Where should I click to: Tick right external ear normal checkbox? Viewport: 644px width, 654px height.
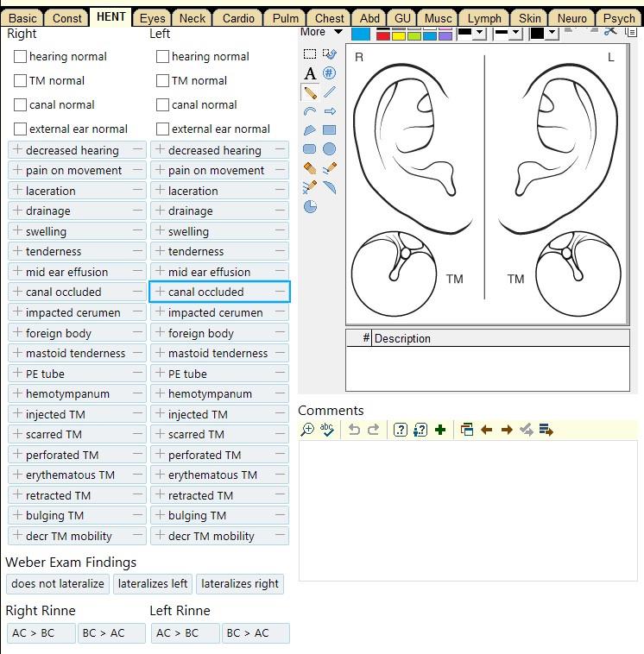[x=21, y=129]
